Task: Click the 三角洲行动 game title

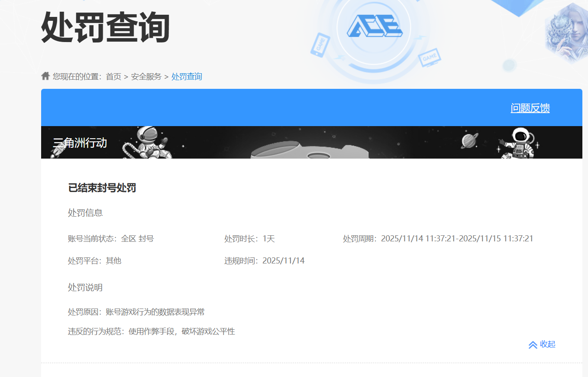Action: pos(80,143)
